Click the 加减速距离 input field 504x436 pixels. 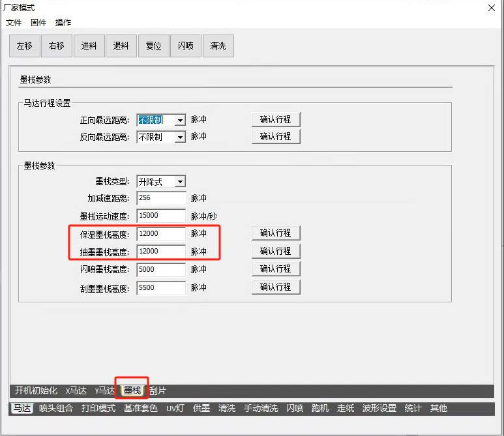tap(160, 198)
